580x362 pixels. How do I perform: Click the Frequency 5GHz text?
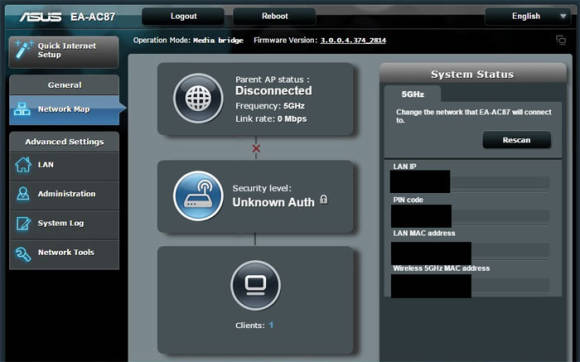click(270, 106)
